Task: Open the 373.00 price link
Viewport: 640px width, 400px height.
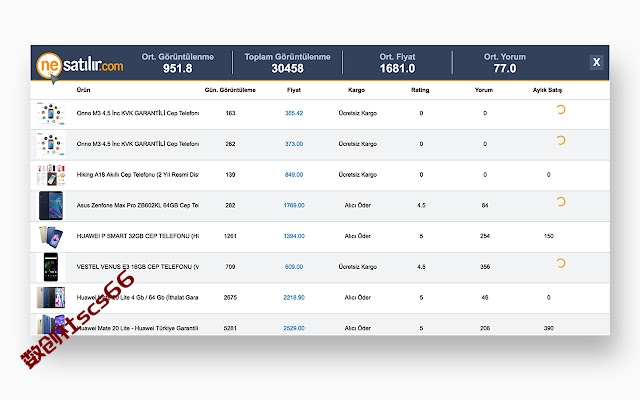Action: click(x=294, y=144)
